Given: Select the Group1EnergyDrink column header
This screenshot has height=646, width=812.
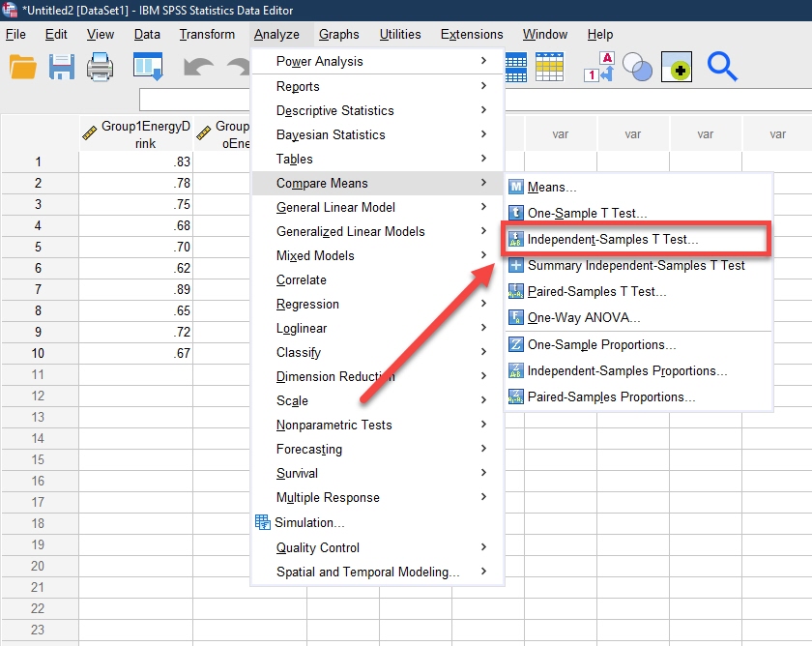Looking at the screenshot, I should coord(135,134).
